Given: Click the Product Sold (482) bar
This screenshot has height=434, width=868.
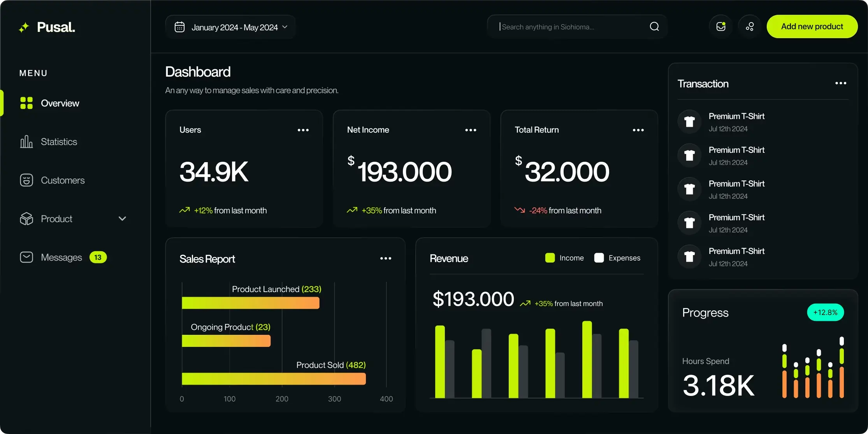Looking at the screenshot, I should (274, 379).
